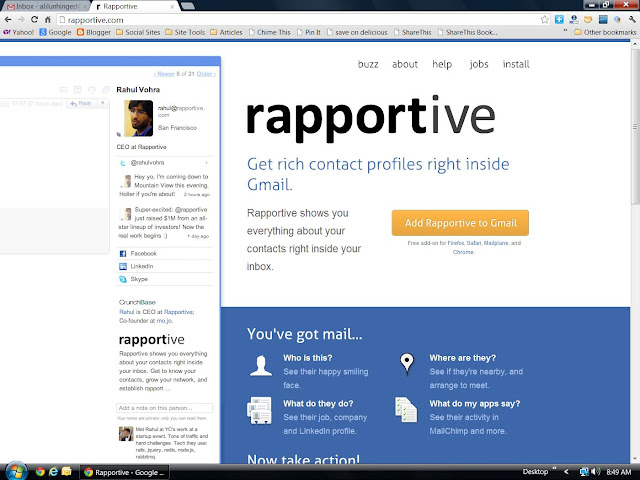
Task: Open the buzz navigation link
Action: tap(368, 64)
